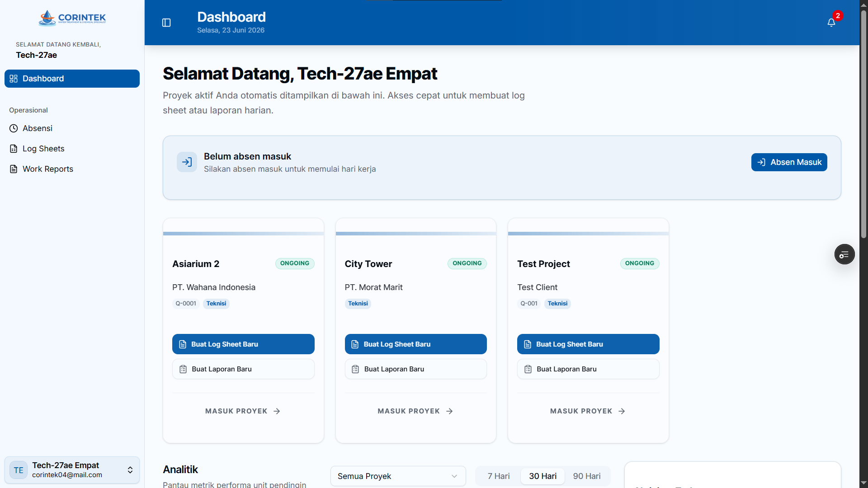Click the Corintek logo
868x488 pixels.
coord(72,18)
